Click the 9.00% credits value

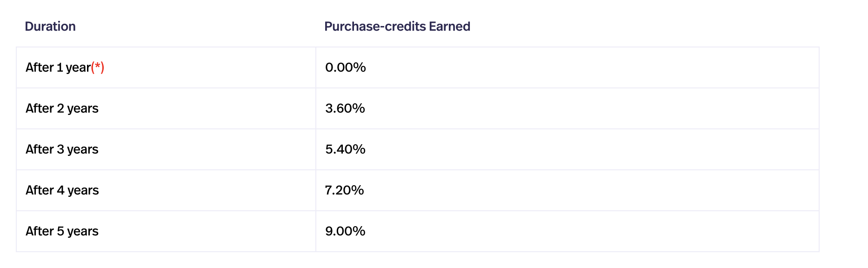pos(345,231)
